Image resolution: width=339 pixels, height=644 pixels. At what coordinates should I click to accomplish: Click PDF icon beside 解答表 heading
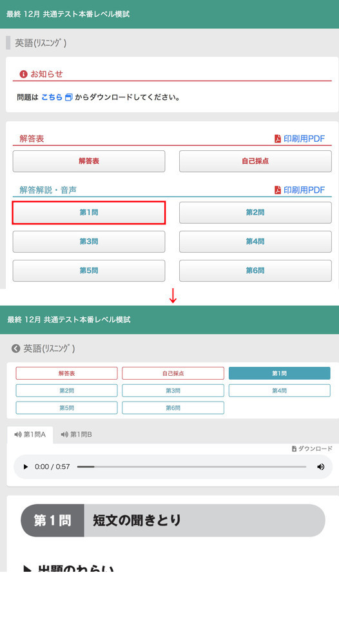pyautogui.click(x=278, y=139)
